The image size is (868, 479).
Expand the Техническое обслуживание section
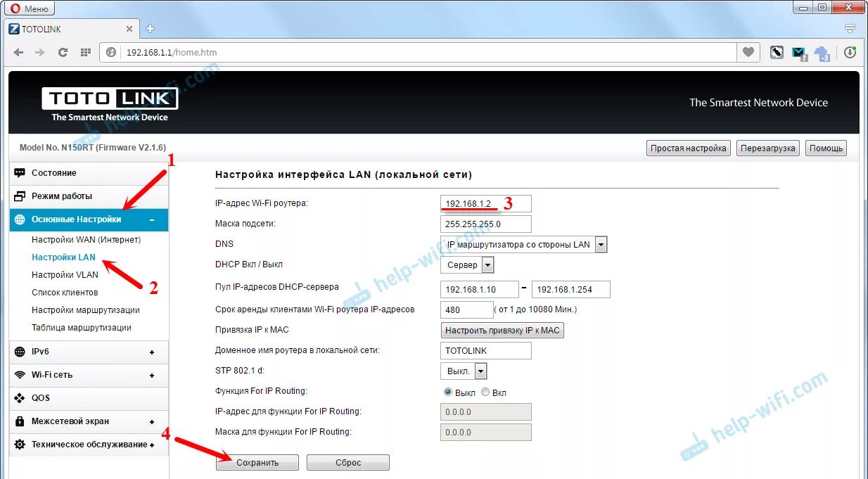tap(89, 445)
